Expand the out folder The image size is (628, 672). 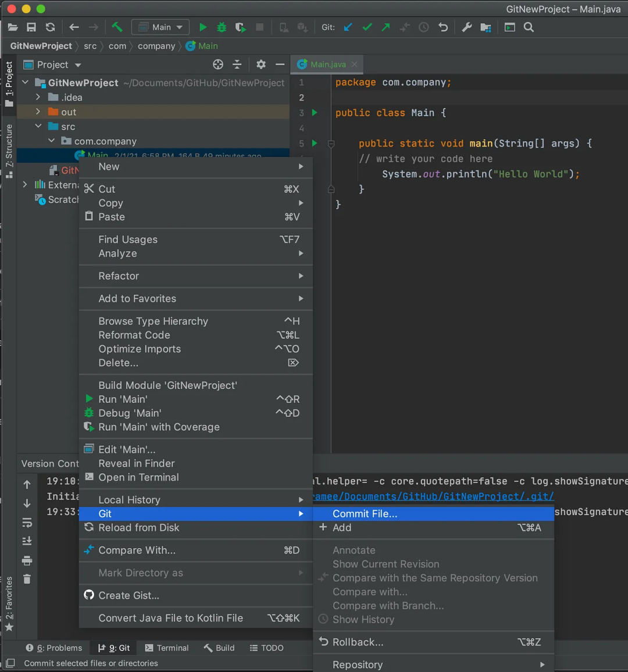coord(38,112)
